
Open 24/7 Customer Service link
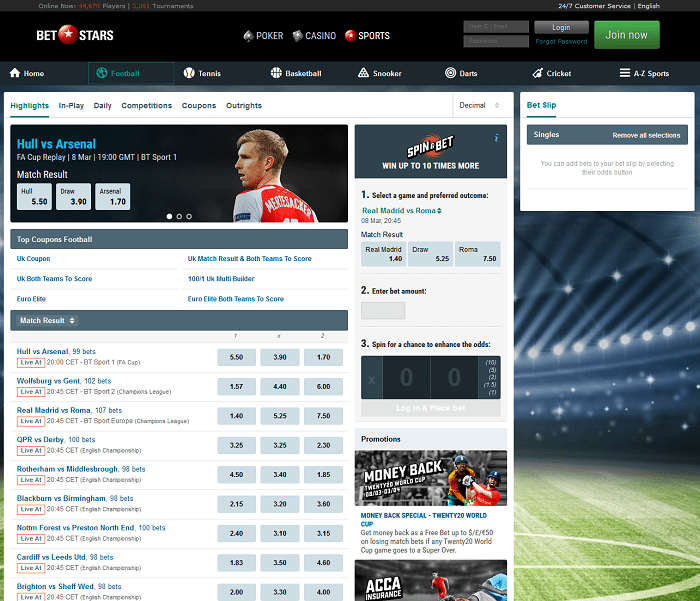coord(594,6)
